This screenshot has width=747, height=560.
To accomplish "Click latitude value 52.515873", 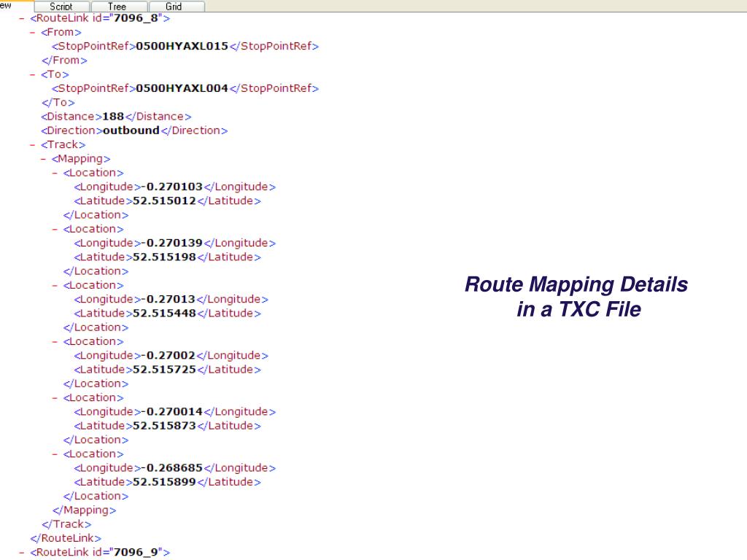I will tap(164, 426).
